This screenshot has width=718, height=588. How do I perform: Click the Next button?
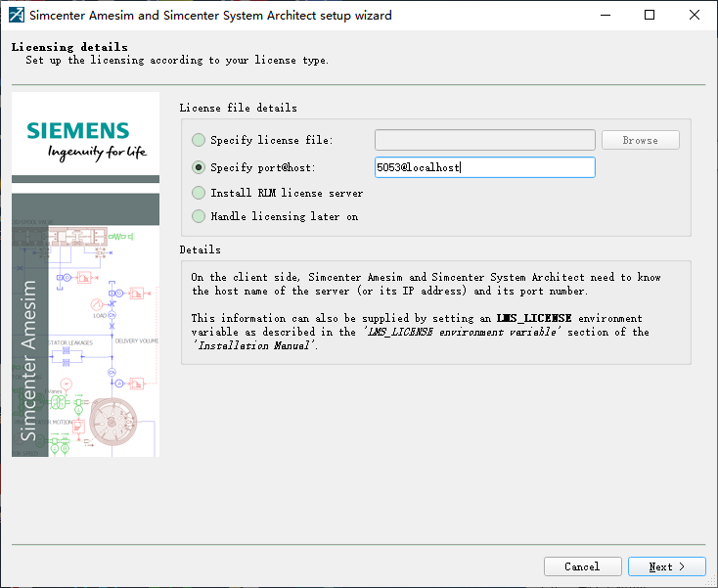point(667,566)
